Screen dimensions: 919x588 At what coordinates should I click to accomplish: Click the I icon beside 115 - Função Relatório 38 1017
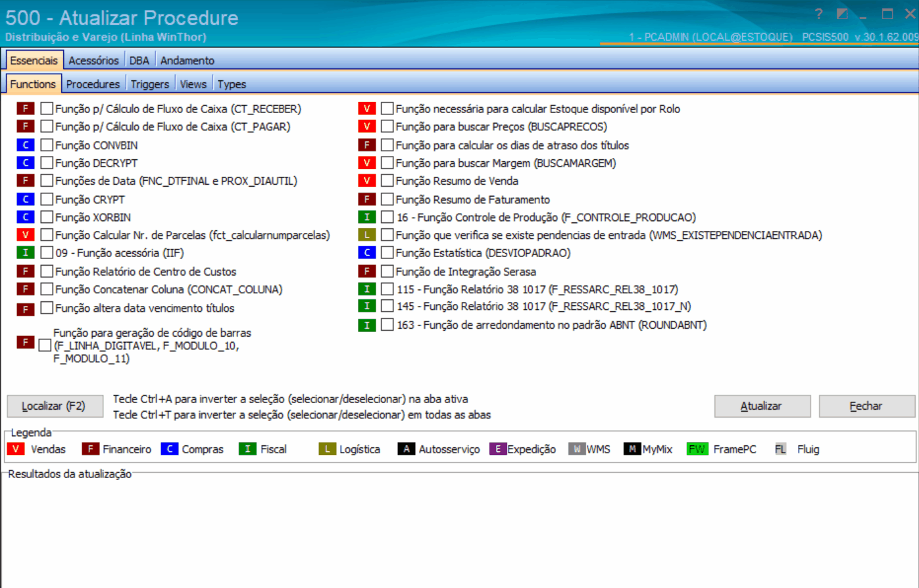366,289
